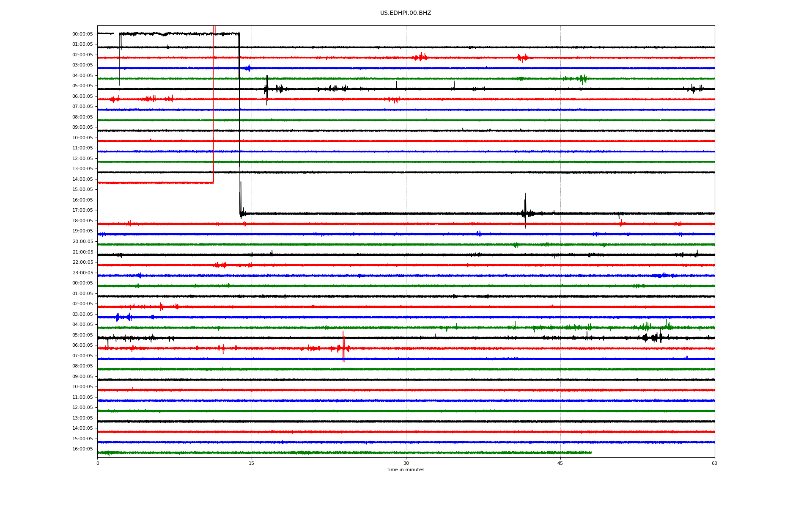Image resolution: width=812 pixels, height=508 pixels.
Task: Select the 23:00:05 row label
Action: tap(82, 273)
